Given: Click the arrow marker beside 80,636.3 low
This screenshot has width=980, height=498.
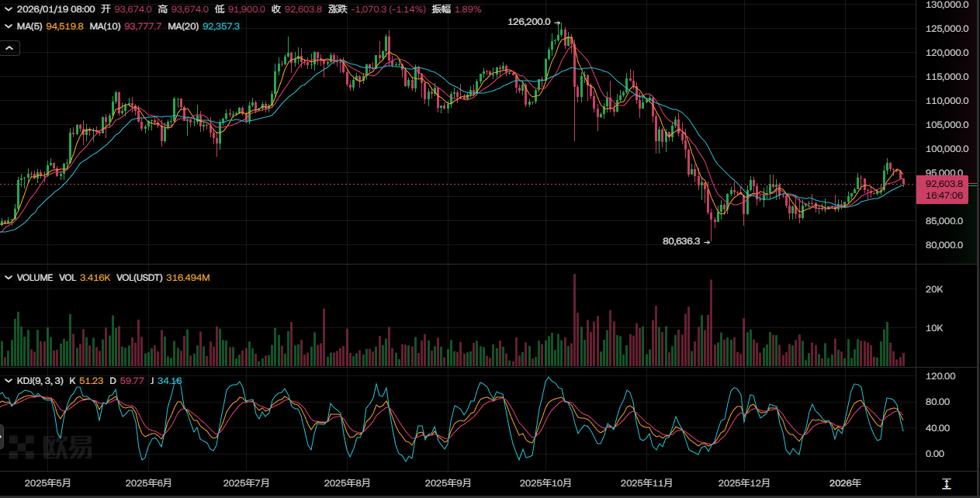Looking at the screenshot, I should 707,242.
